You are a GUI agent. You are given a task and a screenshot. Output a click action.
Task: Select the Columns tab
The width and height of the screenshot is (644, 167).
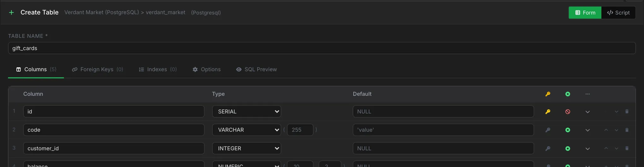(x=36, y=69)
